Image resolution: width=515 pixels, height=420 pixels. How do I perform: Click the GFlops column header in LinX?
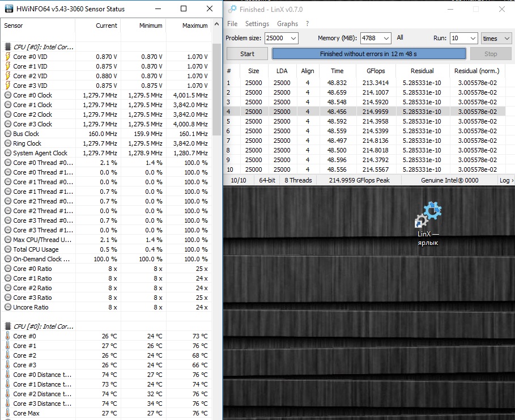coord(376,71)
